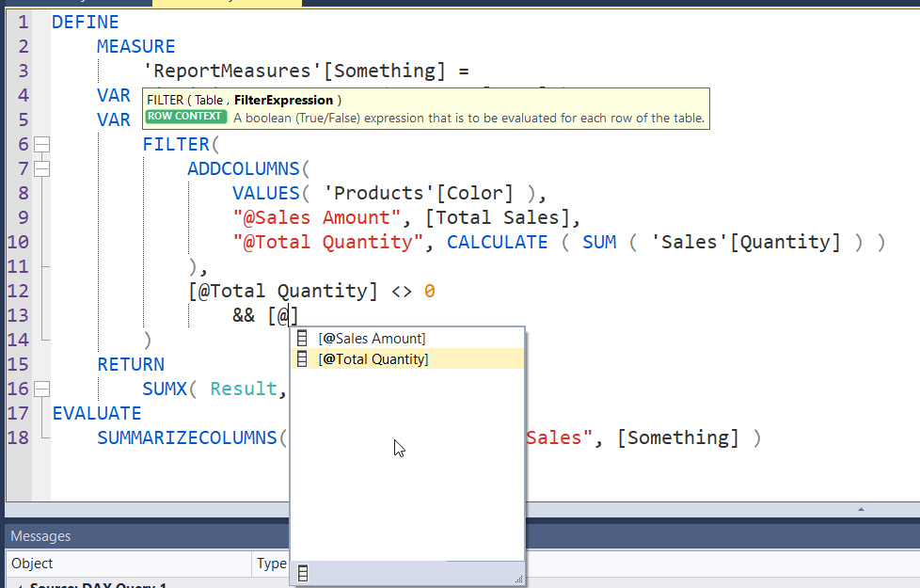Click the column icon beside [@Total Quantity]

(303, 358)
